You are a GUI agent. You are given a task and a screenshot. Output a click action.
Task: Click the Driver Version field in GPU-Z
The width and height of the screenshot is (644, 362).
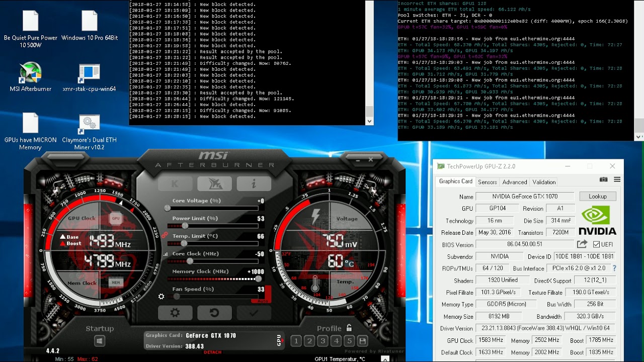546,328
